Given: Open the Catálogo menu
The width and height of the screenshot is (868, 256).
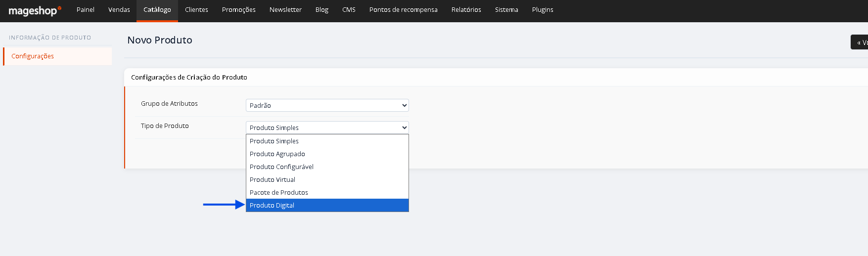Looking at the screenshot, I should click(x=157, y=10).
